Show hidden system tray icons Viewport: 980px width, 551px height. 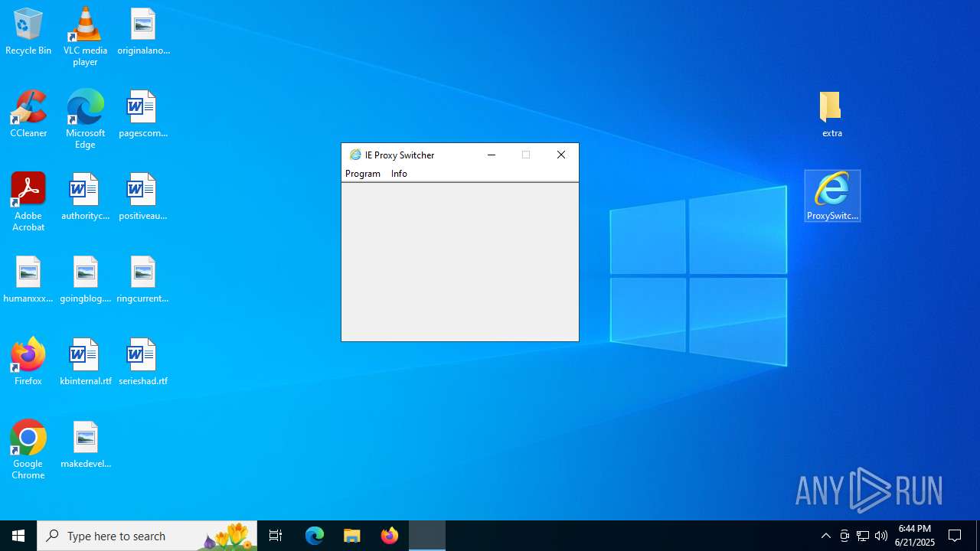(825, 536)
